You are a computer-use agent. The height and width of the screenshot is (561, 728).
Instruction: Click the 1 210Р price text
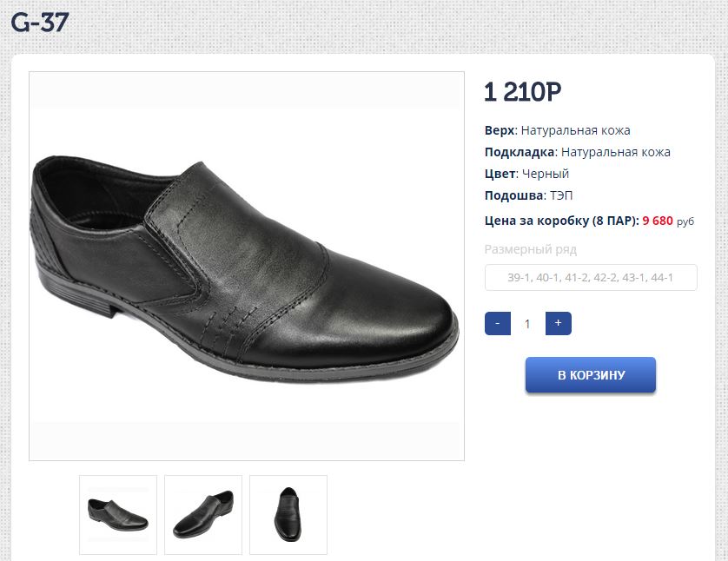click(523, 91)
